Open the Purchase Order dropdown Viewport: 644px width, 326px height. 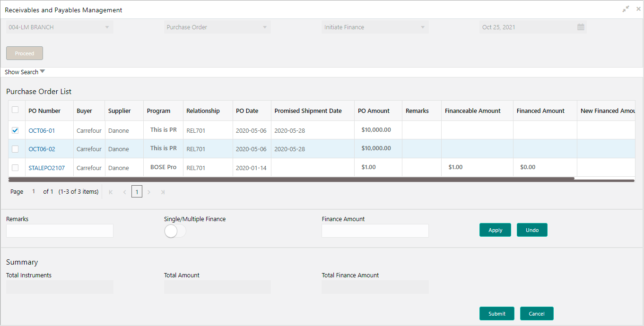coord(218,27)
